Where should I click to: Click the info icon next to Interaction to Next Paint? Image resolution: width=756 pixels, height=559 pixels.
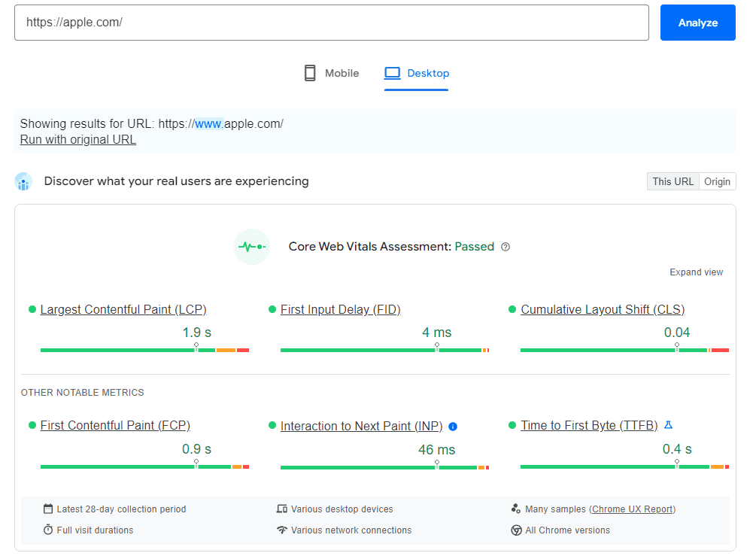point(453,427)
